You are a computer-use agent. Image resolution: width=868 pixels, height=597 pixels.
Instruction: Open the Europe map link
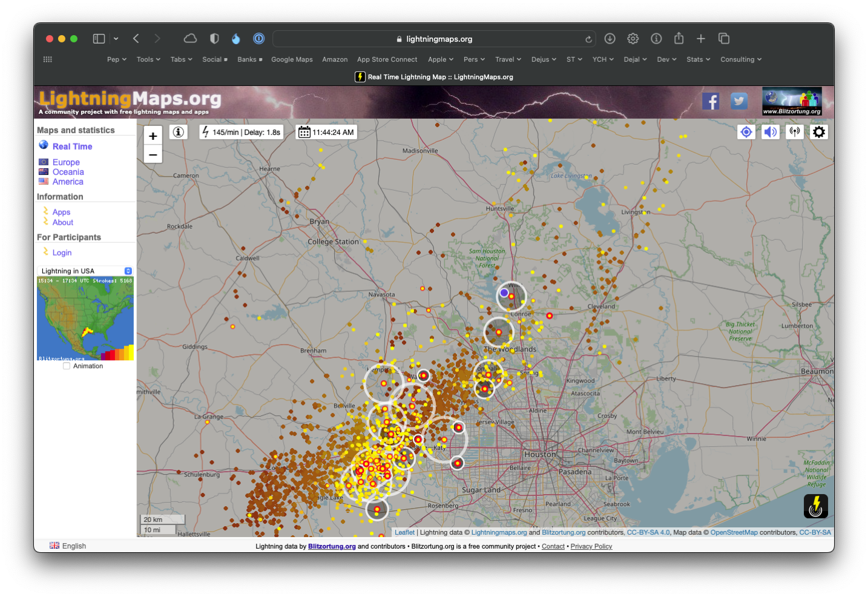(x=66, y=162)
